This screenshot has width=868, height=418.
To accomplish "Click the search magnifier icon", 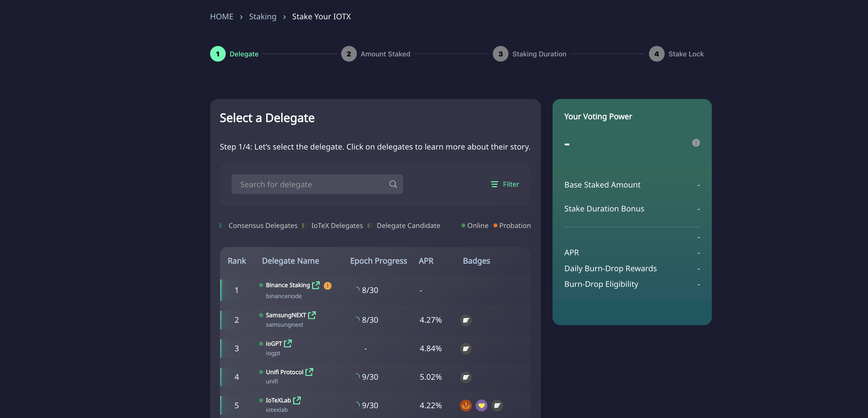I will [x=393, y=184].
